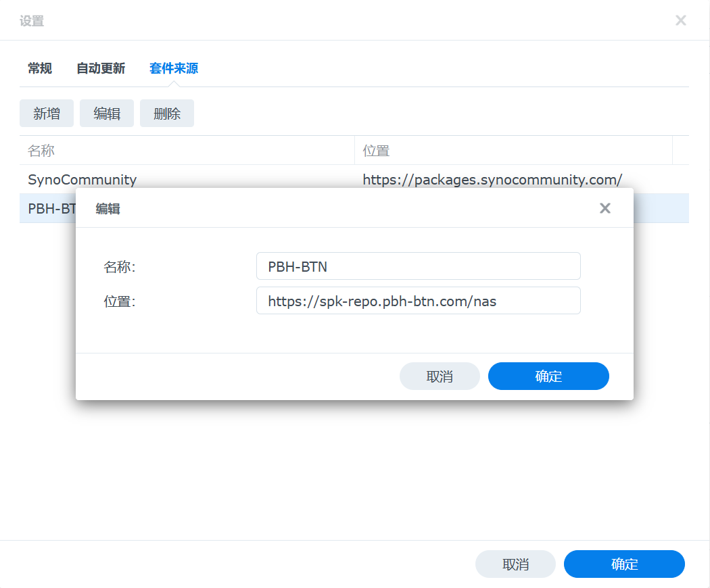Click the 编辑 dialog title bar text

coord(108,209)
